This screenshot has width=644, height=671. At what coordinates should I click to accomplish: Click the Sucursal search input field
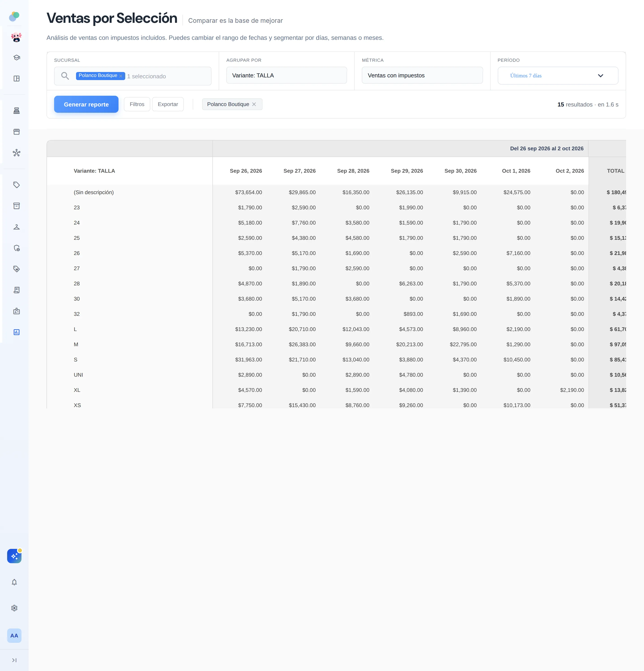(x=133, y=76)
